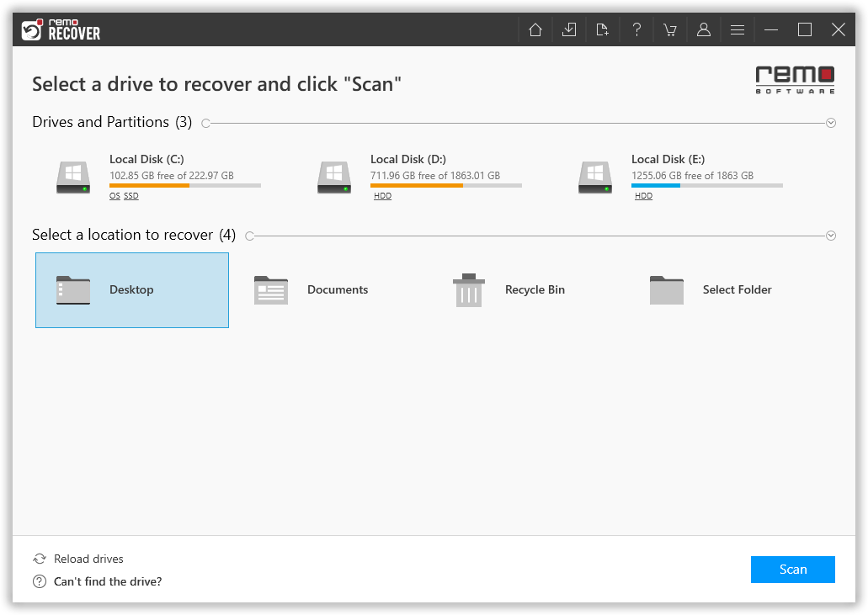Open the Help section
The width and height of the screenshot is (868, 615).
636,29
